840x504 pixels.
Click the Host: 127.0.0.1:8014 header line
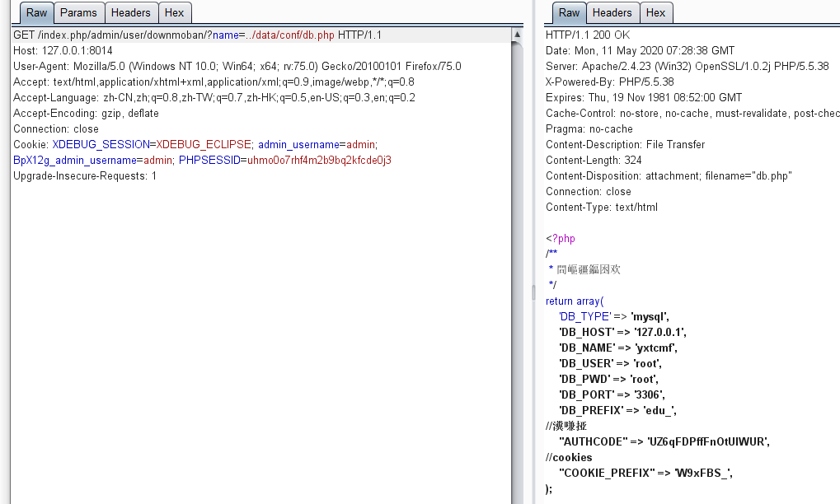coord(63,51)
